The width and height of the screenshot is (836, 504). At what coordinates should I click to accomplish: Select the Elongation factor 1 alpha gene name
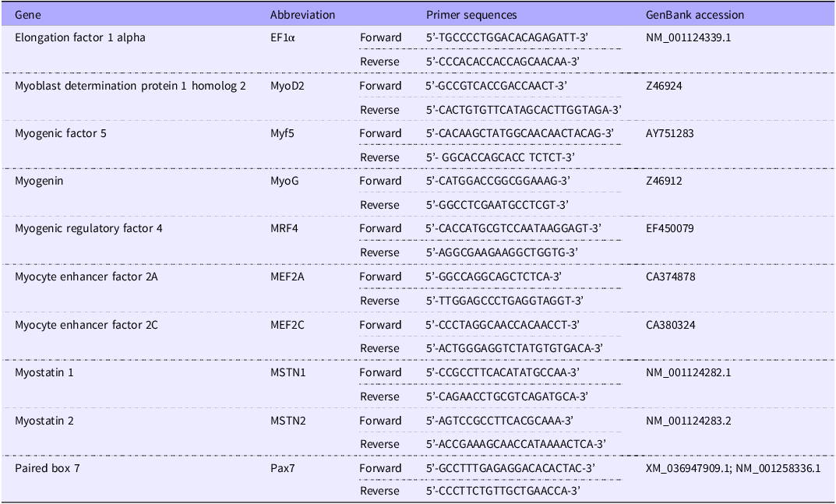[80, 37]
